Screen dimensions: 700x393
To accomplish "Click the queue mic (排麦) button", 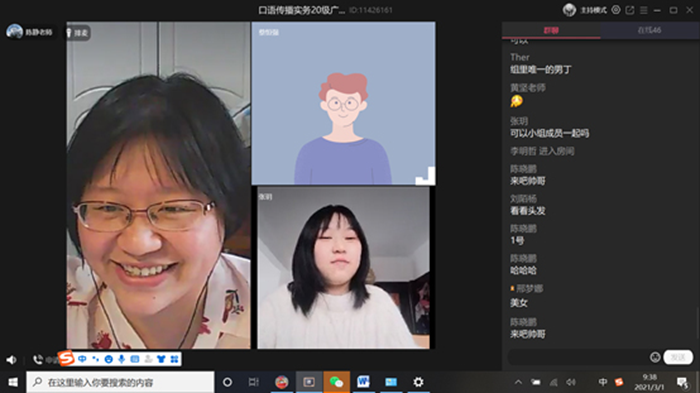I will point(78,33).
